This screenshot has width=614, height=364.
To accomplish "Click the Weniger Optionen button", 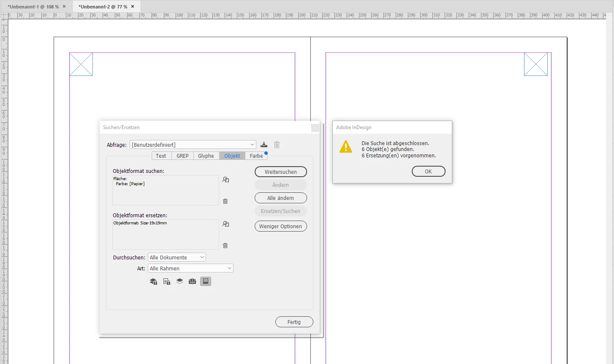I will (281, 226).
